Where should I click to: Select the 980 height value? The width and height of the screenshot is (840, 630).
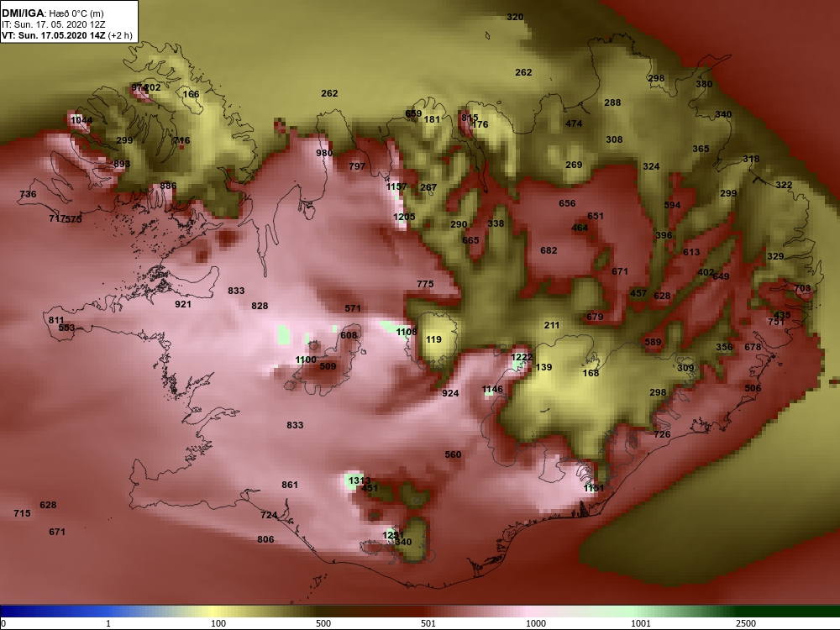coord(324,153)
